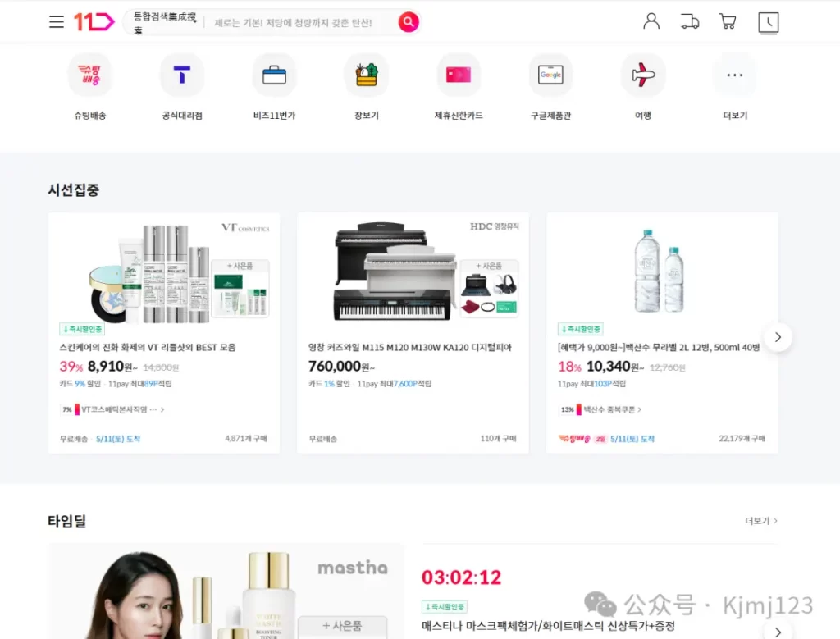The image size is (840, 639).
Task: Click the 22,179개 구매 count
Action: pos(742,438)
